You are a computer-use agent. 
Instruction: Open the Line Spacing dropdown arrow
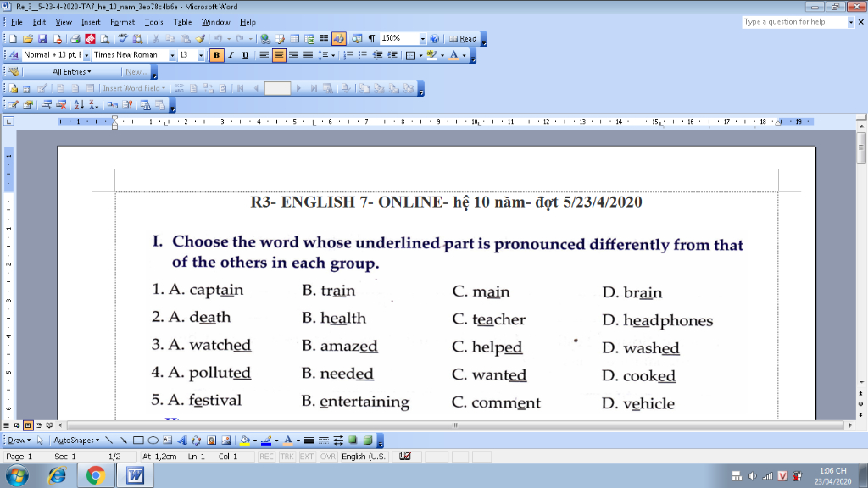click(333, 55)
